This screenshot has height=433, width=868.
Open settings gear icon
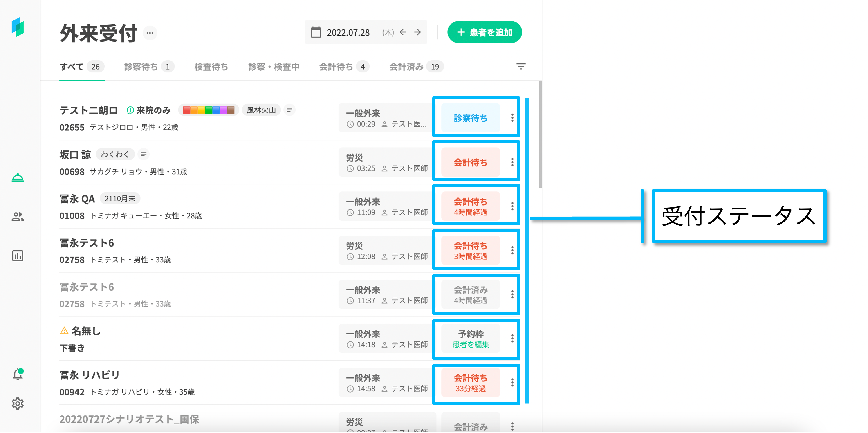coord(18,403)
